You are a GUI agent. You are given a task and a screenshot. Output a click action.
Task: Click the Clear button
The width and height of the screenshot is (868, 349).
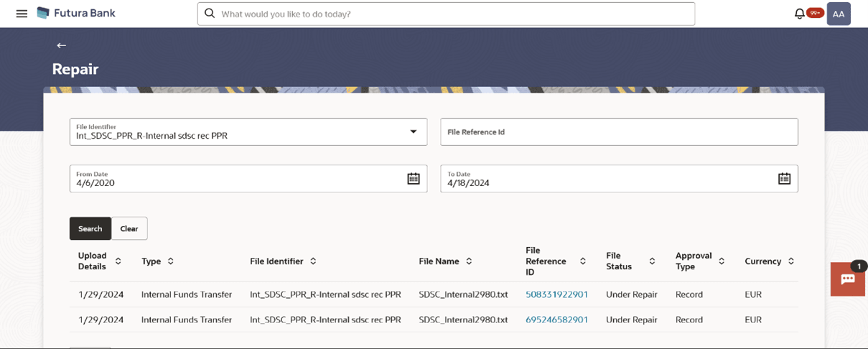pyautogui.click(x=129, y=228)
